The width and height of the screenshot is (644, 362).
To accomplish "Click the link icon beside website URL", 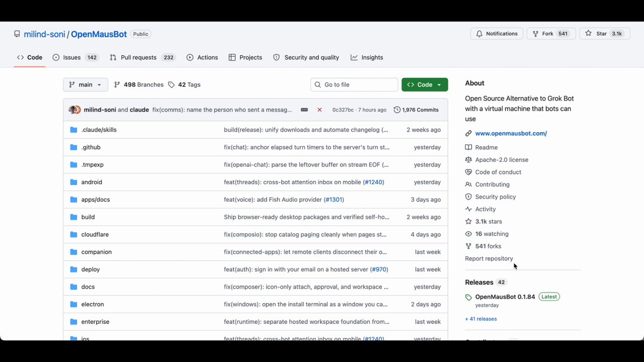I will [469, 134].
